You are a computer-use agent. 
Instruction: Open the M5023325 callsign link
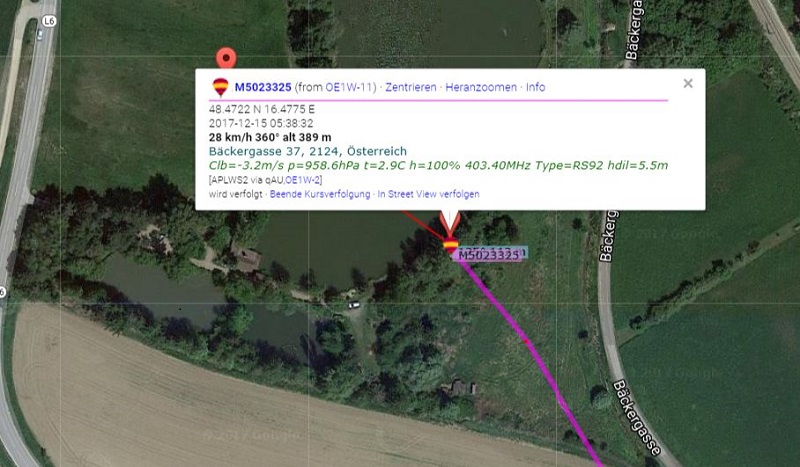tap(263, 87)
